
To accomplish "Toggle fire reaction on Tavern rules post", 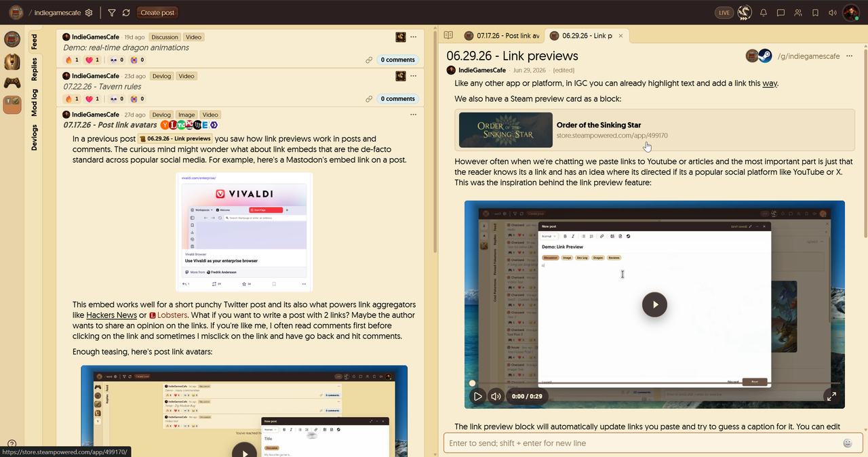I will point(71,98).
